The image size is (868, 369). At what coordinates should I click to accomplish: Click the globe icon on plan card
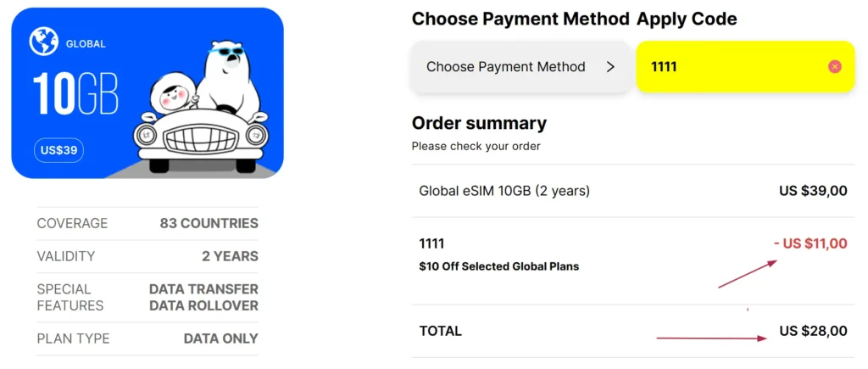(44, 42)
